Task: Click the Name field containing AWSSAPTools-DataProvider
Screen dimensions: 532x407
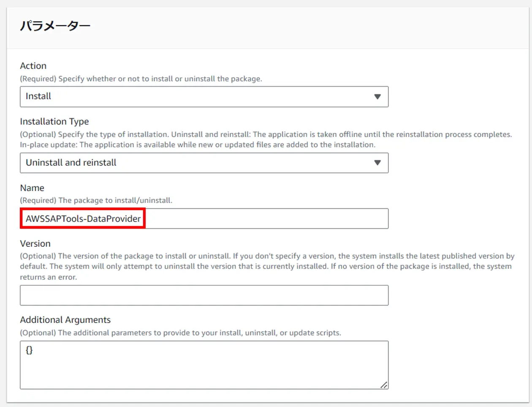Action: coord(204,219)
